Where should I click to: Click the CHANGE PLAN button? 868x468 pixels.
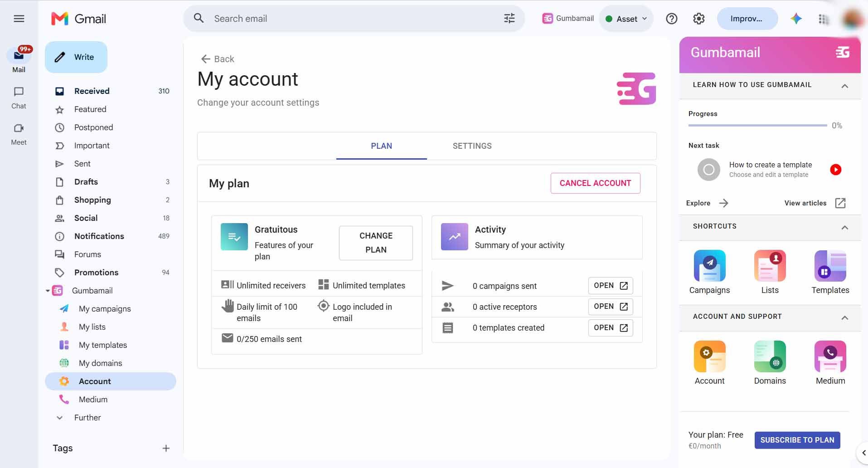point(376,243)
